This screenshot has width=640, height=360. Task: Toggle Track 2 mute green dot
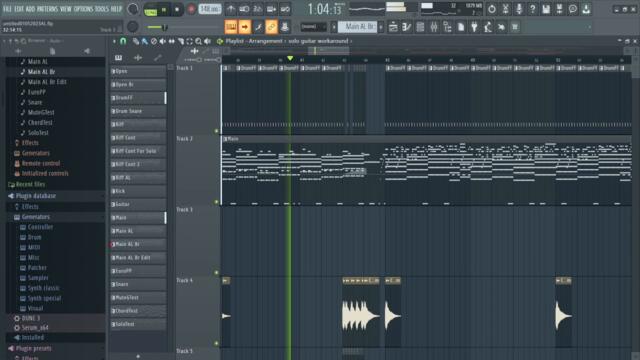[x=216, y=202]
